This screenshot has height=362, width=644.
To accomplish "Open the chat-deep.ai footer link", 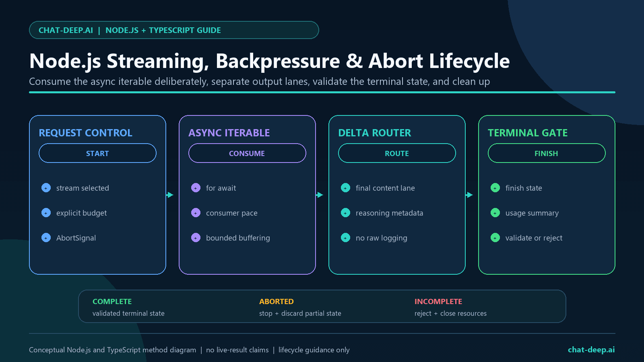I will click(591, 350).
